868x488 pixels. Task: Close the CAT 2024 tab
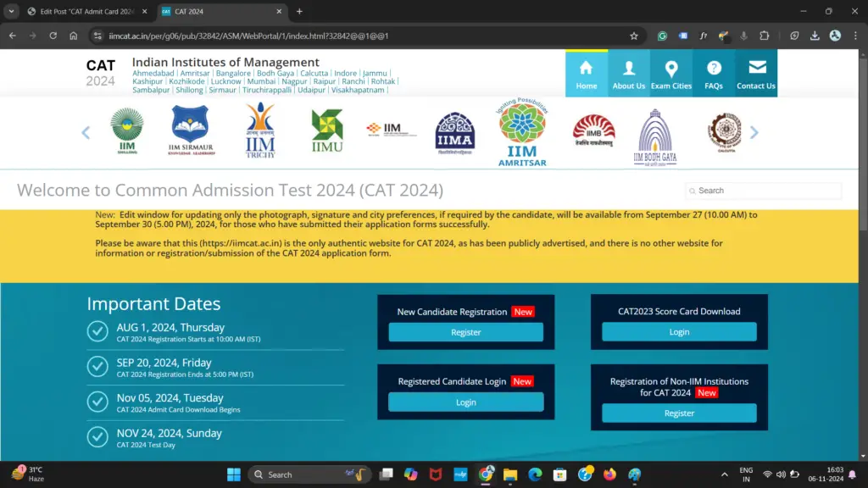tap(279, 12)
